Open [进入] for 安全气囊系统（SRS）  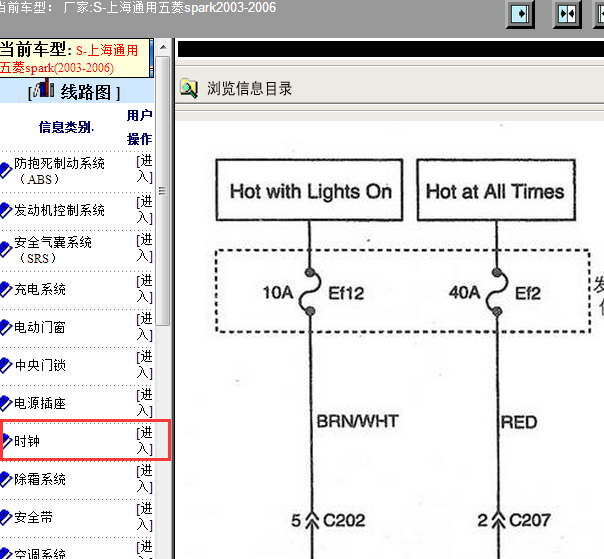pos(144,248)
